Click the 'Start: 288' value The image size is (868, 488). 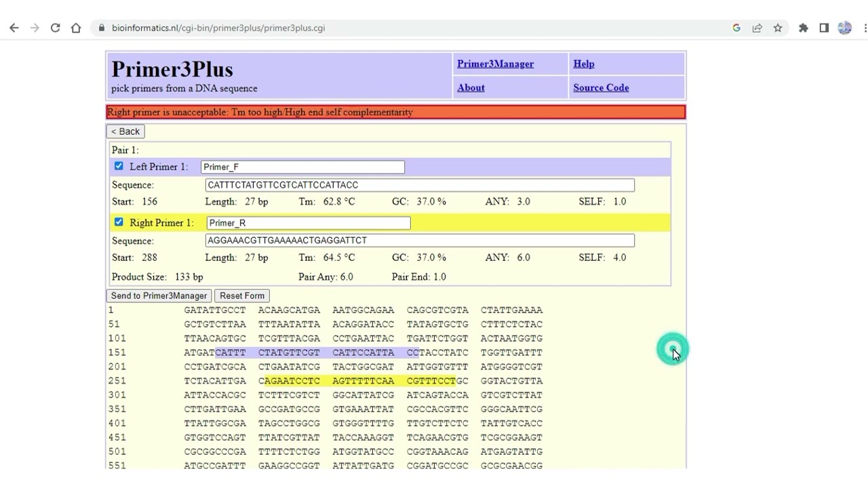click(x=134, y=258)
